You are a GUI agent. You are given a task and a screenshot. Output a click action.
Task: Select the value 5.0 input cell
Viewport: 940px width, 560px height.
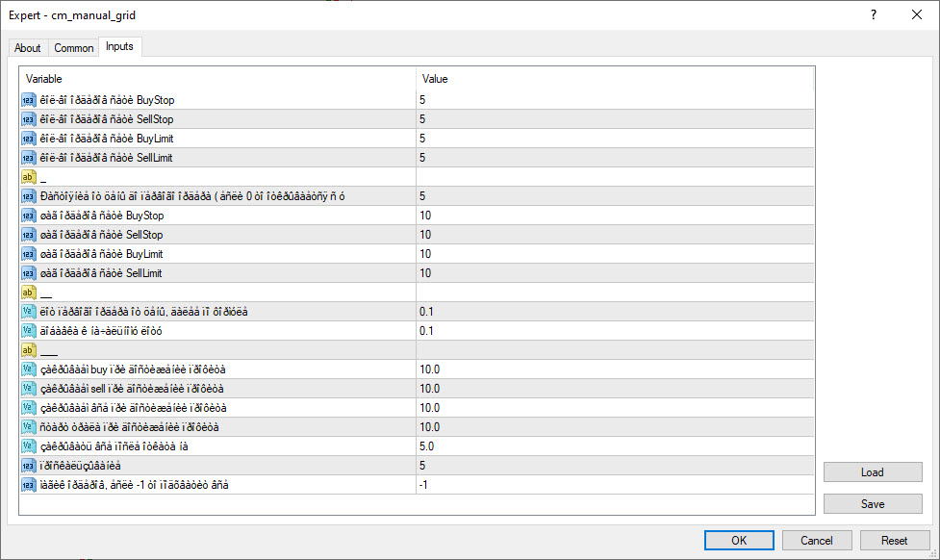(616, 446)
